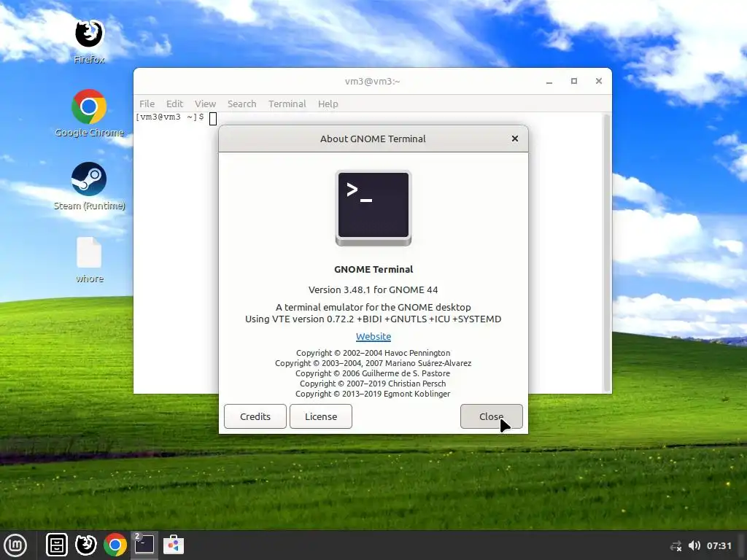Open the Terminal menu in the menu bar
Image resolution: width=747 pixels, height=560 pixels.
287,104
